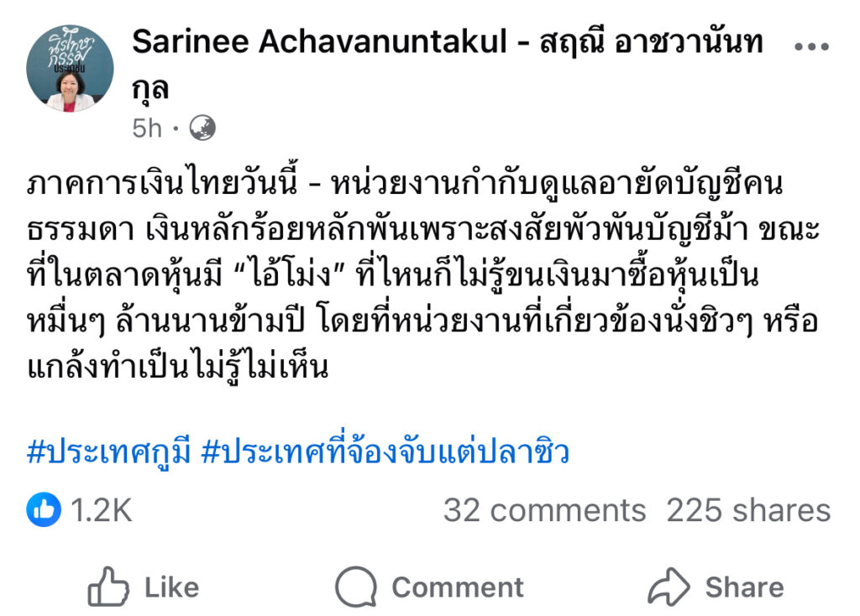The width and height of the screenshot is (860, 616).
Task: View the 225 shares list
Action: point(748,510)
